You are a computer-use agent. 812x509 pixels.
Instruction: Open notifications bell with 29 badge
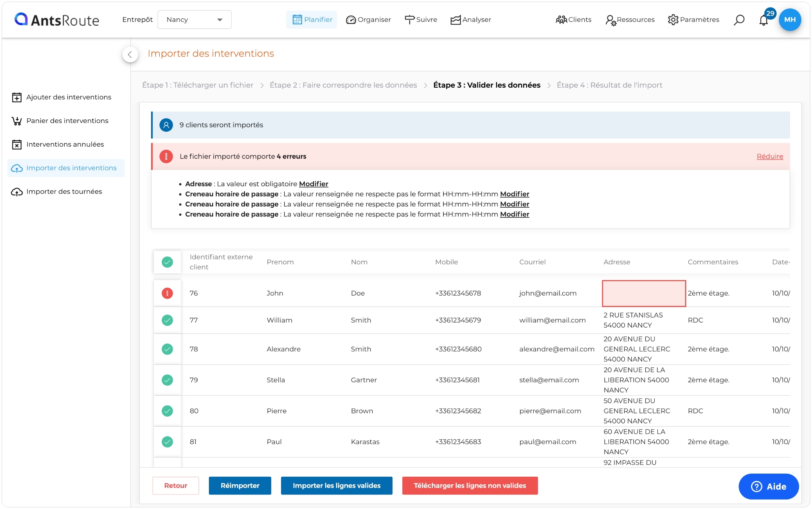pos(763,20)
